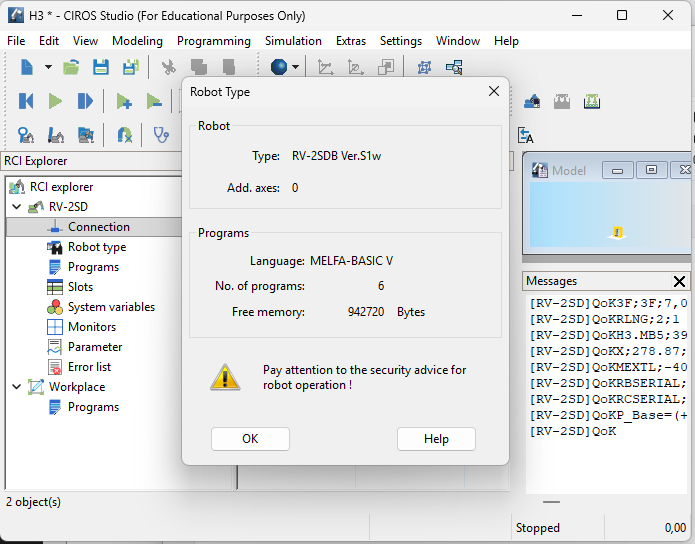
Task: Select Slots in the RCI tree
Action: point(80,287)
